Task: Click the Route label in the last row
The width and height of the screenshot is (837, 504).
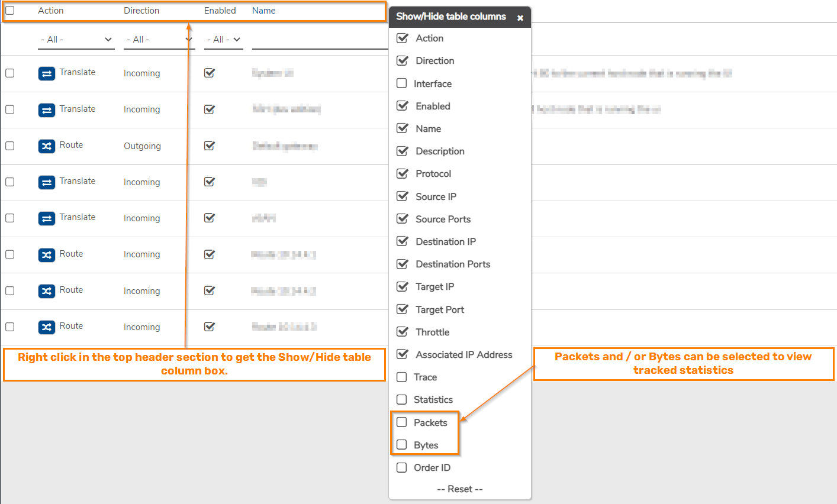Action: tap(71, 326)
